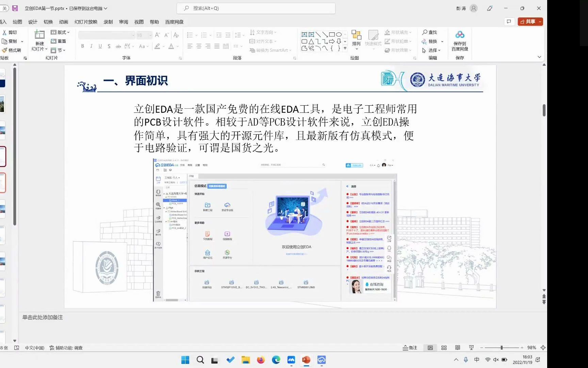Viewport: 588px width, 368px height.
Task: Insert an oval shape from the shapes gallery
Action: click(339, 34)
